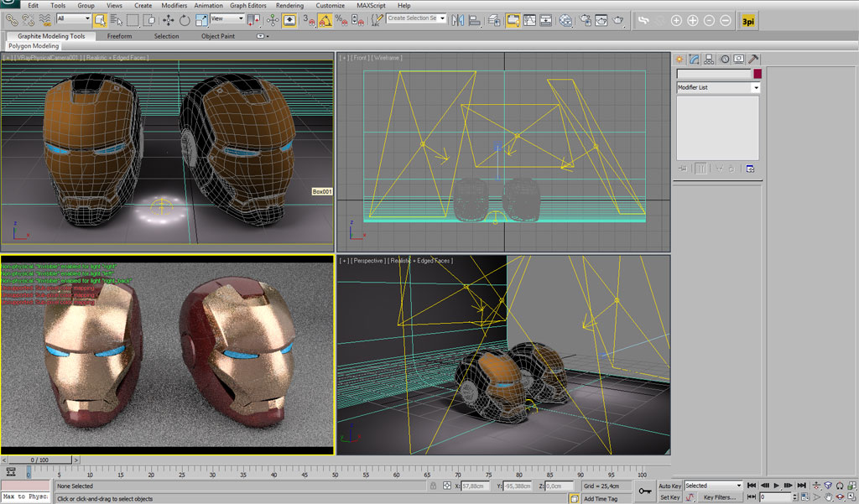Viewport: 859px width, 504px height.
Task: Activate the Select and Rotate tool
Action: [185, 20]
